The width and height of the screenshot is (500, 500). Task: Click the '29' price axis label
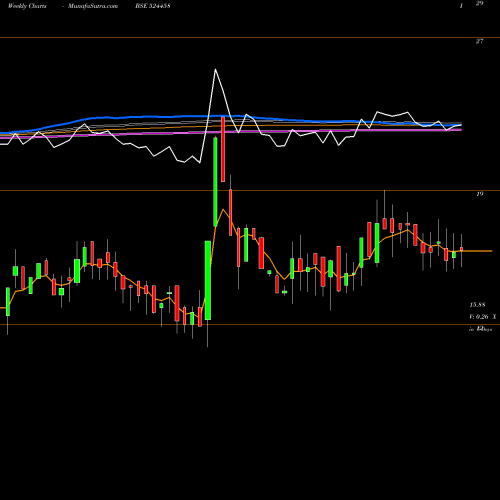pyautogui.click(x=479, y=3)
